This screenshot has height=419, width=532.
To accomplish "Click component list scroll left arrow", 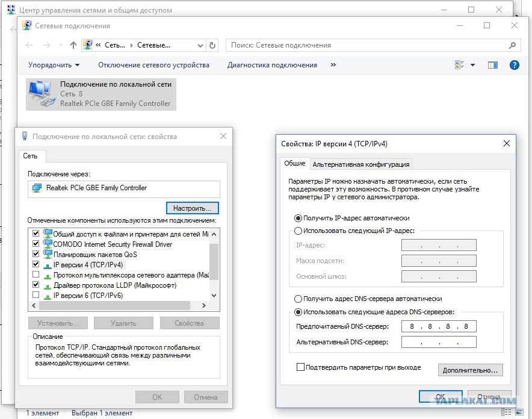I will 34,306.
